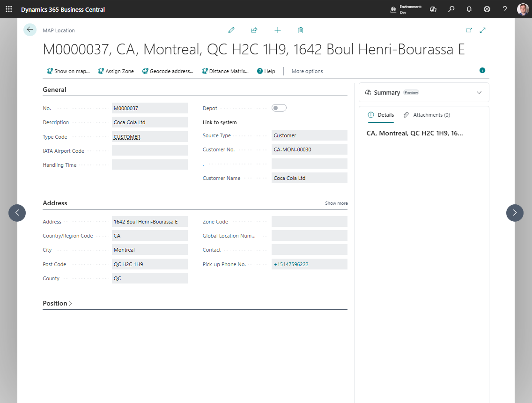532x403 pixels.
Task: Create new record with plus icon
Action: pos(278,30)
